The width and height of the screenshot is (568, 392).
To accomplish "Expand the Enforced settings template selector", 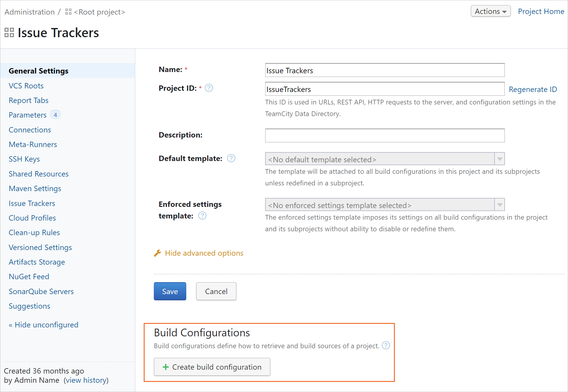I will point(499,205).
